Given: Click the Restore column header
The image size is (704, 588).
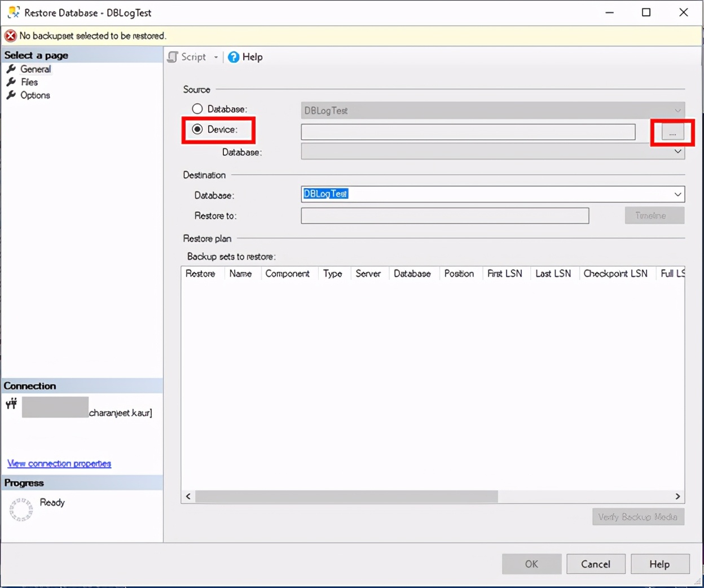Looking at the screenshot, I should (202, 274).
